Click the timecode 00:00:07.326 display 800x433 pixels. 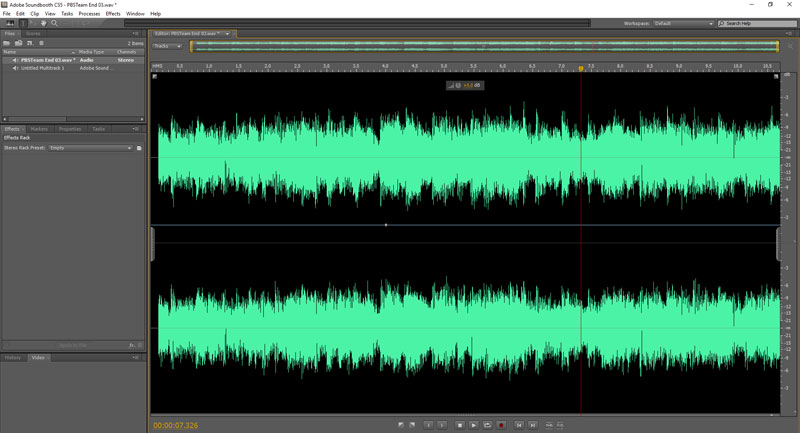(x=176, y=425)
